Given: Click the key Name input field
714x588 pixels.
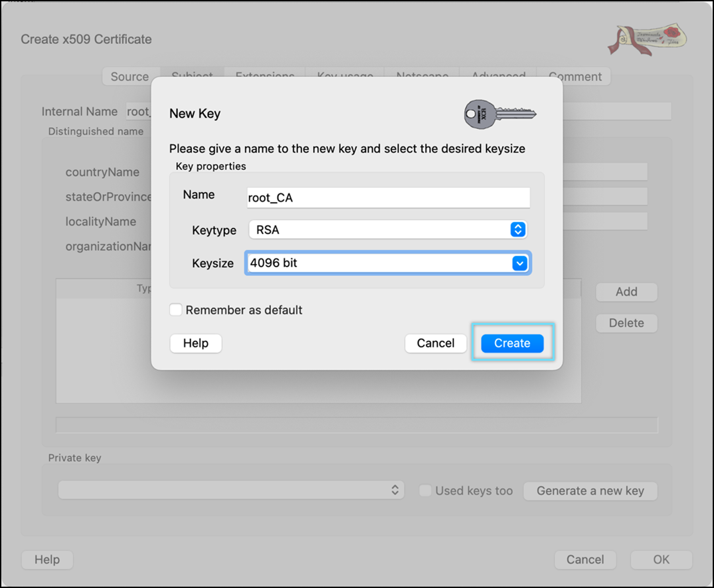Looking at the screenshot, I should pos(388,198).
